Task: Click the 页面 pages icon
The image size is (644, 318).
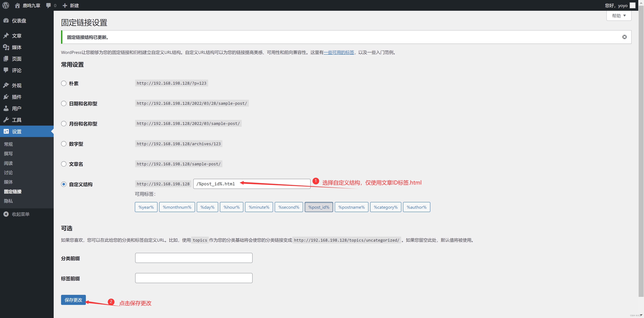Action: (x=6, y=59)
